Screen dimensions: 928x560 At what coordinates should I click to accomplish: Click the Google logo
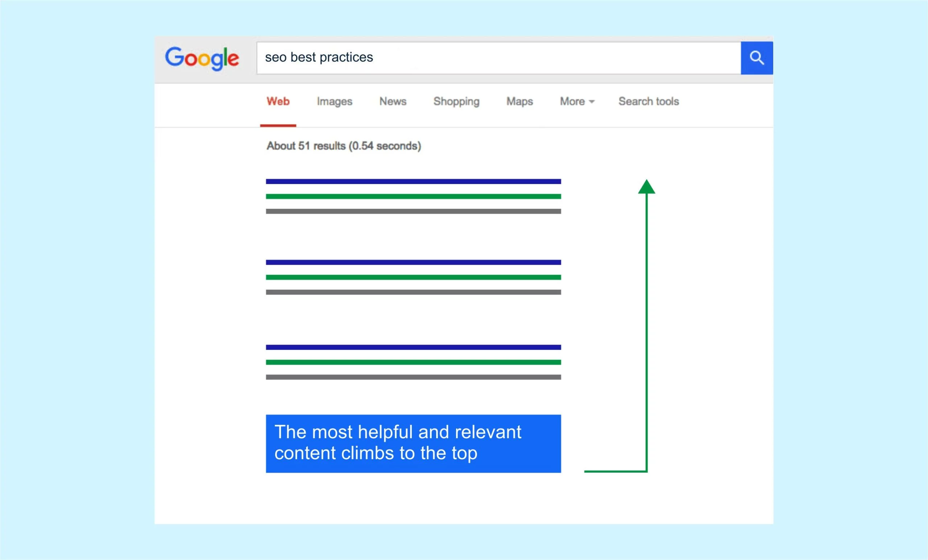click(x=202, y=59)
